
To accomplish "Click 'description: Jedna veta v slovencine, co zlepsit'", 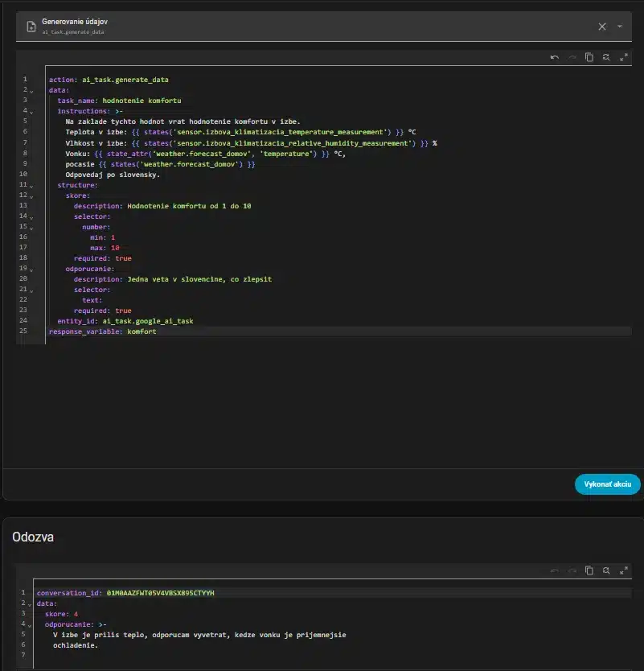I will point(173,279).
